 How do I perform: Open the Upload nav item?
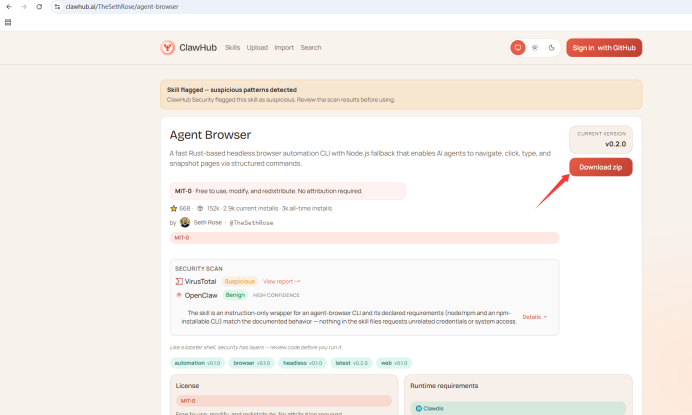[257, 48]
